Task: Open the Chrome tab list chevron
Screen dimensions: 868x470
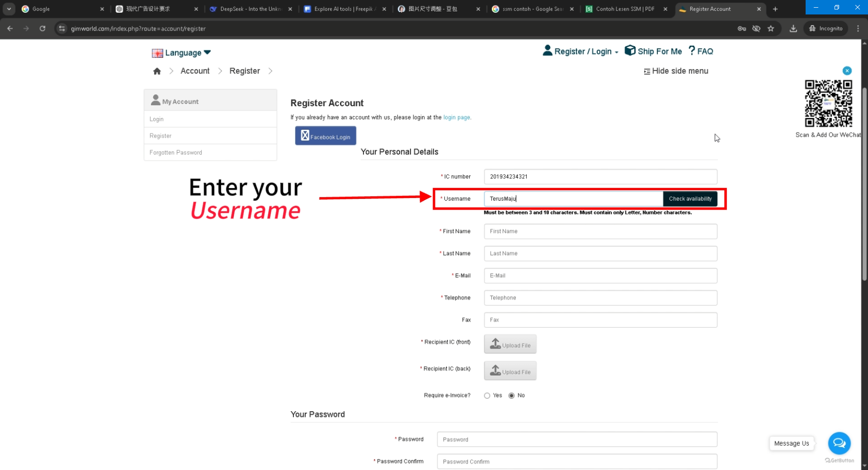Action: pyautogui.click(x=9, y=9)
